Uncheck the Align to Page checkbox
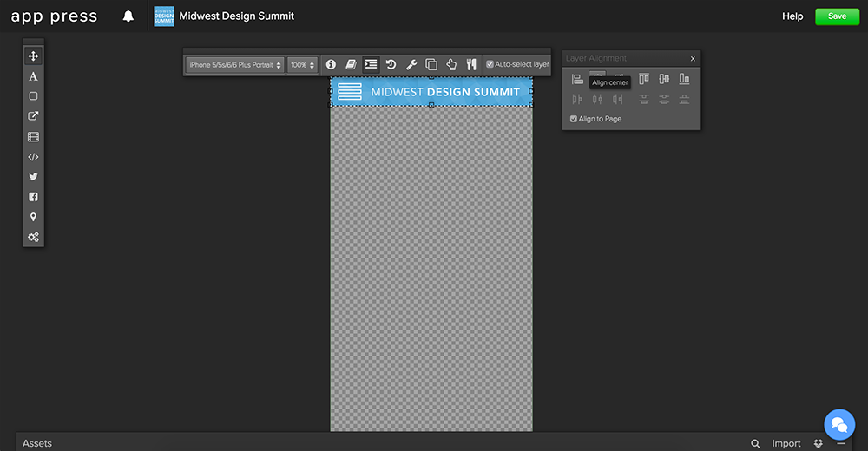The width and height of the screenshot is (868, 451). tap(574, 119)
